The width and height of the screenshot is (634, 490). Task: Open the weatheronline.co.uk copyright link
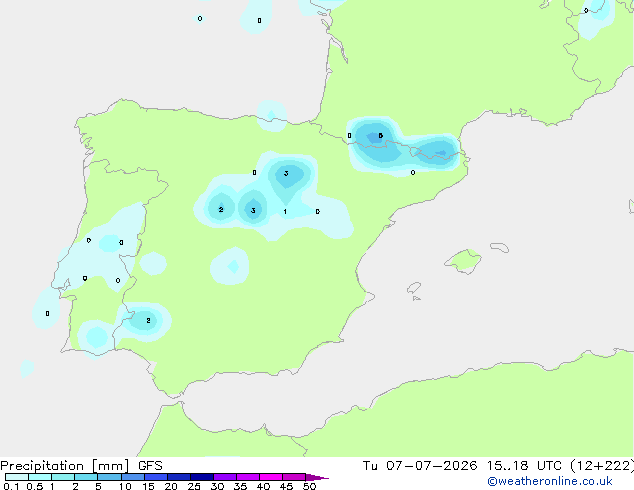550,481
